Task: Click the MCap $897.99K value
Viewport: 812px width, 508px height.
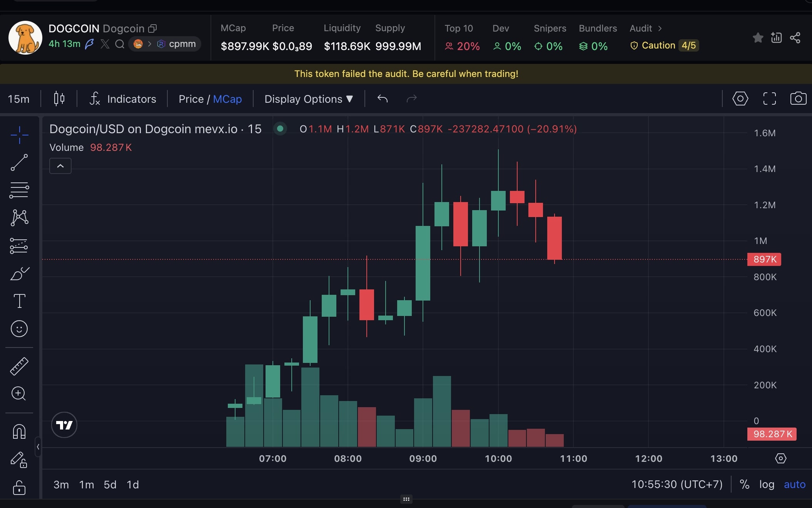Action: click(x=245, y=46)
